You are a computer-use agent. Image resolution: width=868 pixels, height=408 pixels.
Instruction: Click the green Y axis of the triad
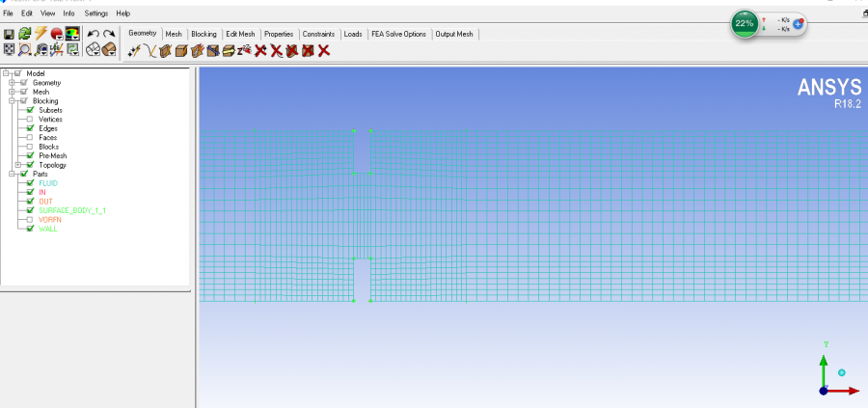(824, 369)
